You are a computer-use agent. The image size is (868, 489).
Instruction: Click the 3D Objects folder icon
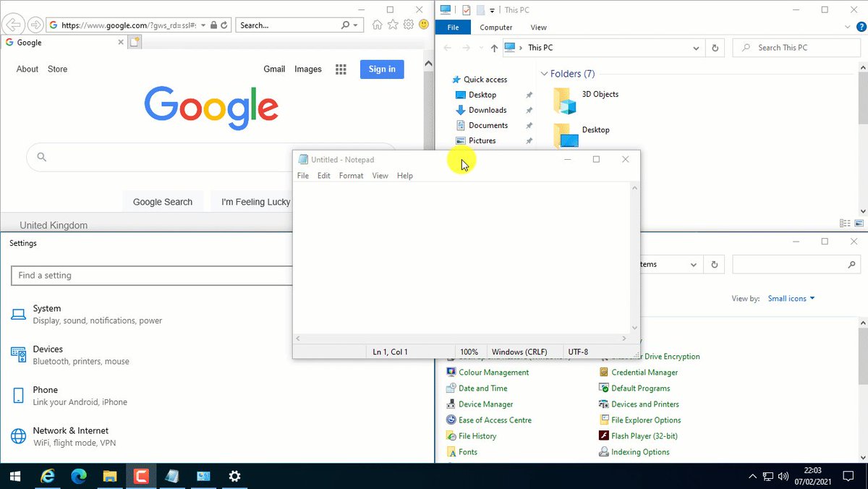click(x=565, y=101)
